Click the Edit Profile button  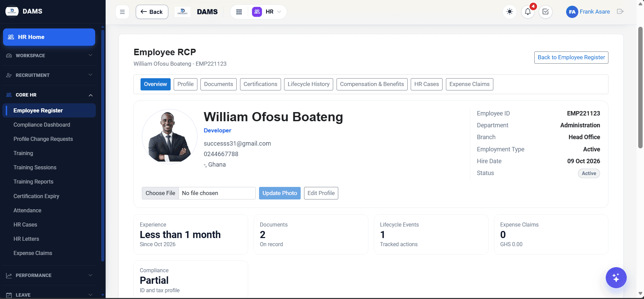[321, 193]
